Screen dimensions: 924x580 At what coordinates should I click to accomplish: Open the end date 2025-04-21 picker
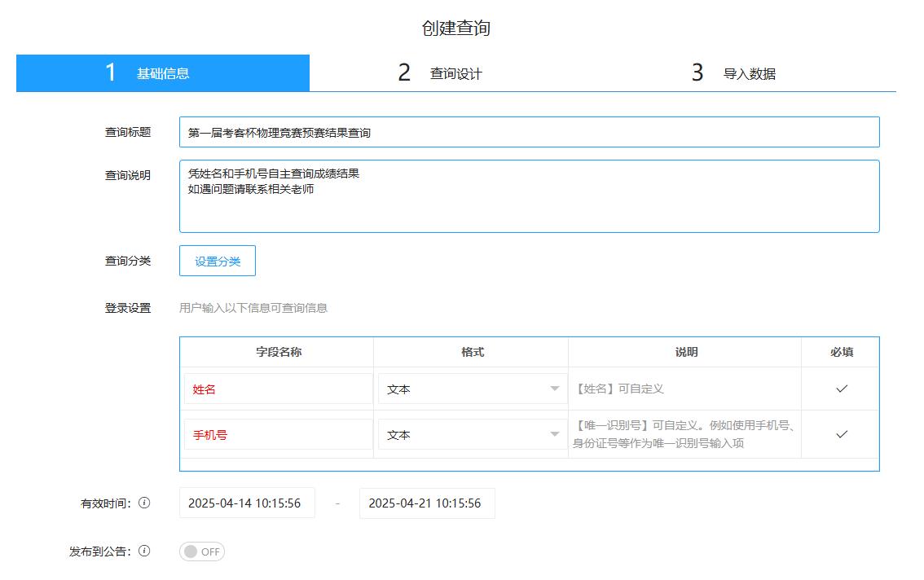coord(427,503)
